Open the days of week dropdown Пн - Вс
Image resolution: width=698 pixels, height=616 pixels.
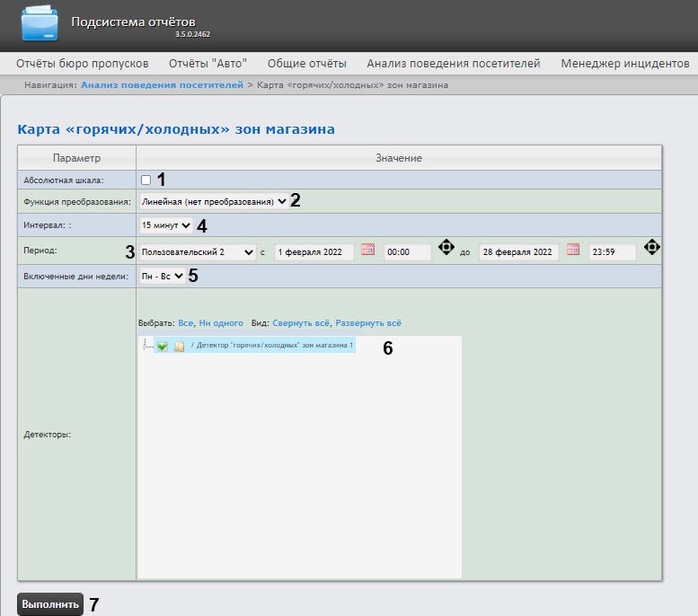[x=162, y=276]
